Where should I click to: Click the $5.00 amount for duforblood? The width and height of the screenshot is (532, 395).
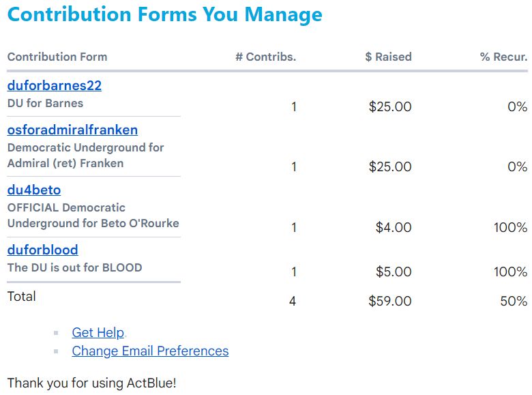(394, 272)
